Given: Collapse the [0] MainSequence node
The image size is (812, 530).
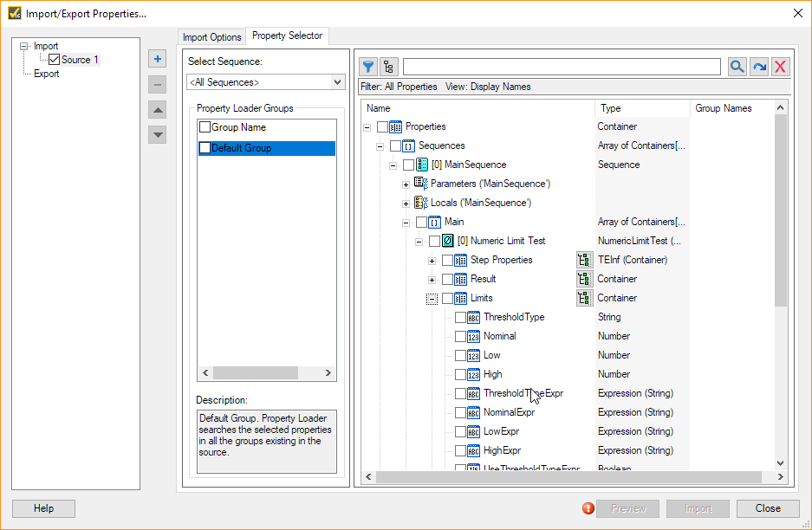Looking at the screenshot, I should 393,165.
